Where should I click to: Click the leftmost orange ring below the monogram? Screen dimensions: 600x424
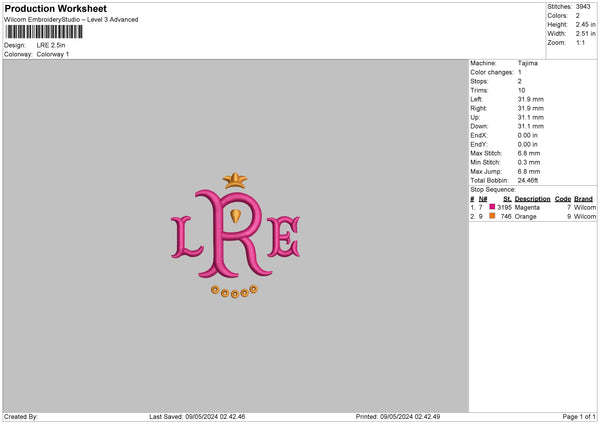[x=215, y=290]
